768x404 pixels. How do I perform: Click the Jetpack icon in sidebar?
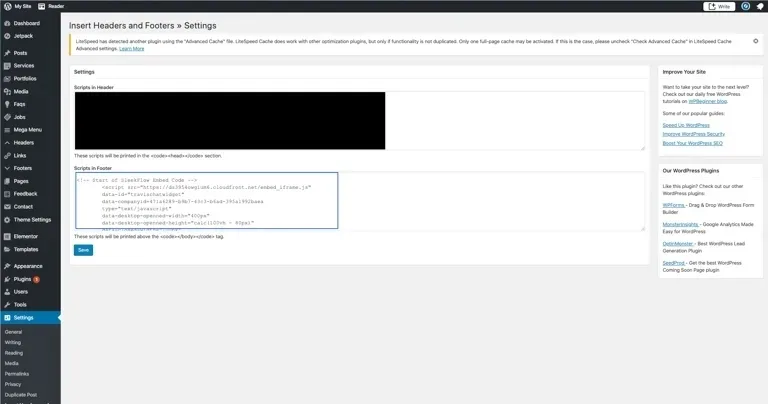pos(7,36)
